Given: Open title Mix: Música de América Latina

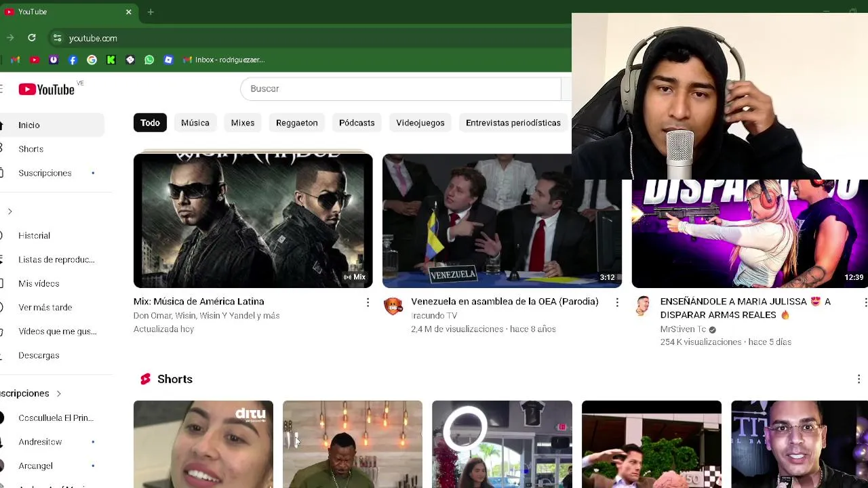Looking at the screenshot, I should pyautogui.click(x=199, y=302).
